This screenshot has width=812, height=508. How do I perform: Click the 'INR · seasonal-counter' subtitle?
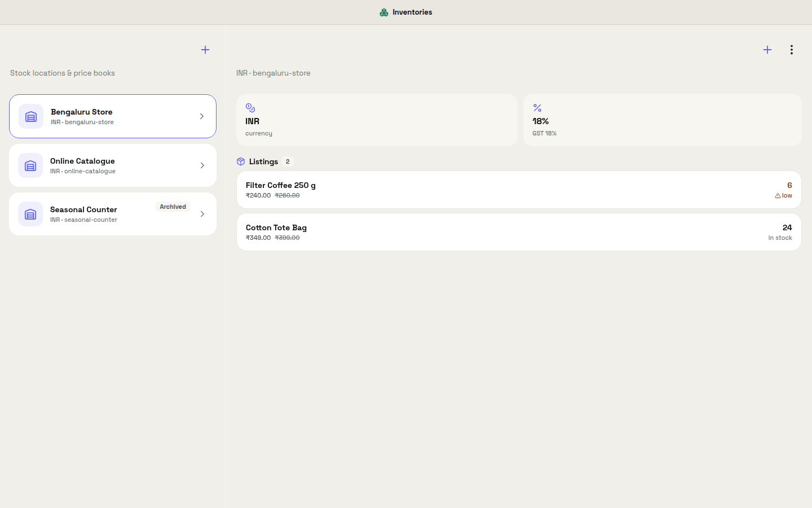pyautogui.click(x=83, y=220)
